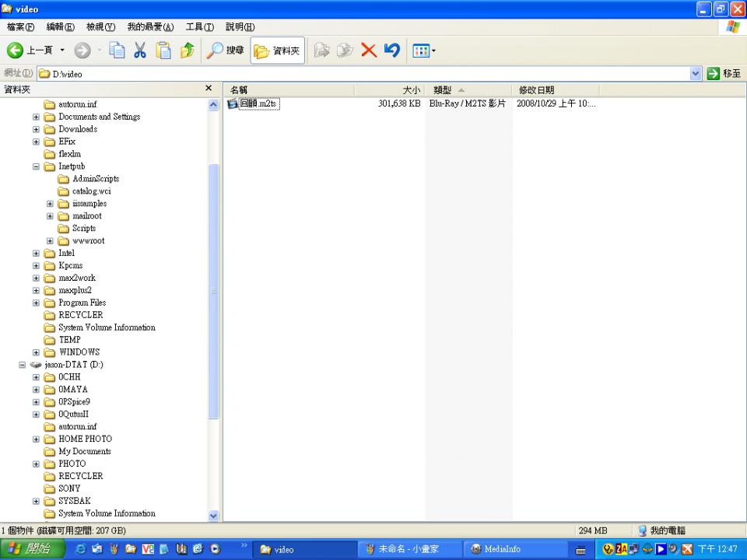The height and width of the screenshot is (560, 747).
Task: Click the Move To folder icon
Action: [322, 50]
